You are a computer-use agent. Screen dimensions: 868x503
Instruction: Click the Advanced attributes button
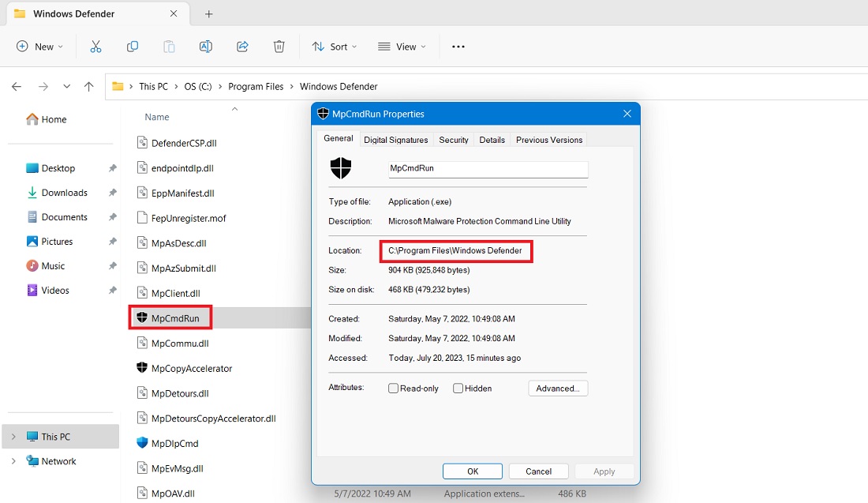point(558,388)
